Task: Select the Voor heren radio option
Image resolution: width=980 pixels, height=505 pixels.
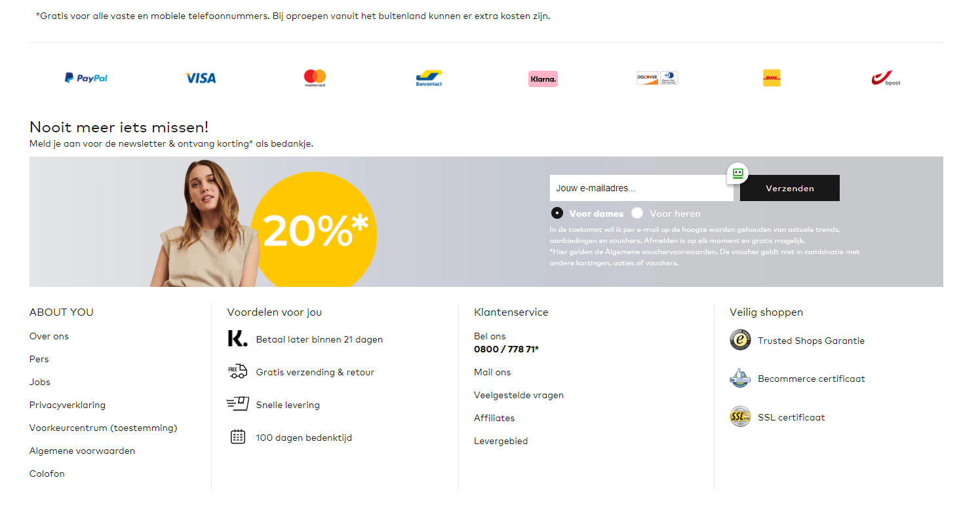Action: [637, 213]
